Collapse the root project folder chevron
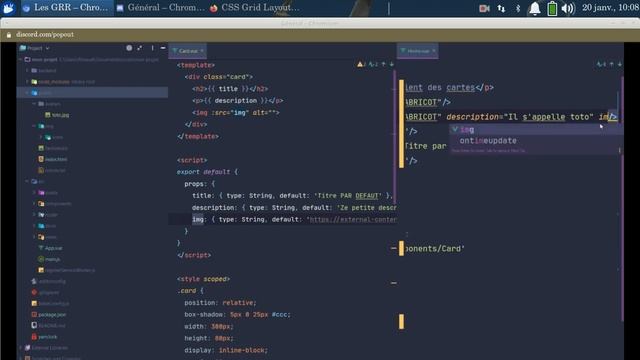This screenshot has width=640, height=360. 20,60
